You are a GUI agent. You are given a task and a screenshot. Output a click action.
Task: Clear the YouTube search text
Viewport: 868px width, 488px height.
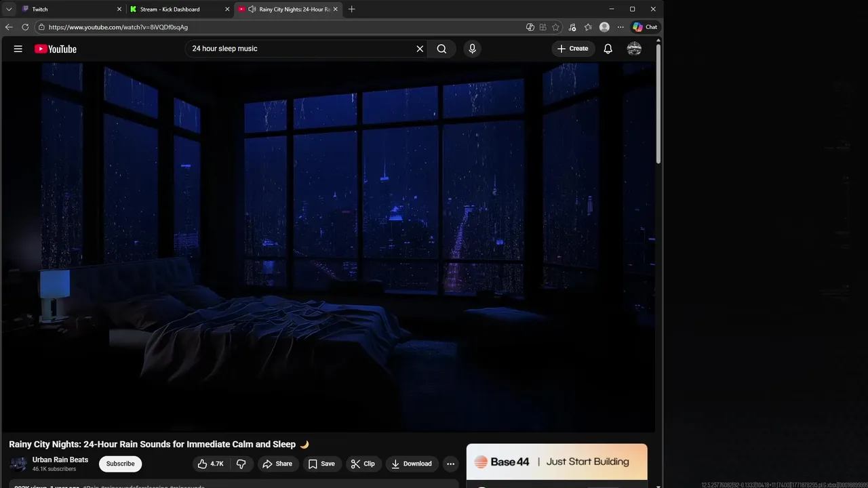tap(420, 49)
